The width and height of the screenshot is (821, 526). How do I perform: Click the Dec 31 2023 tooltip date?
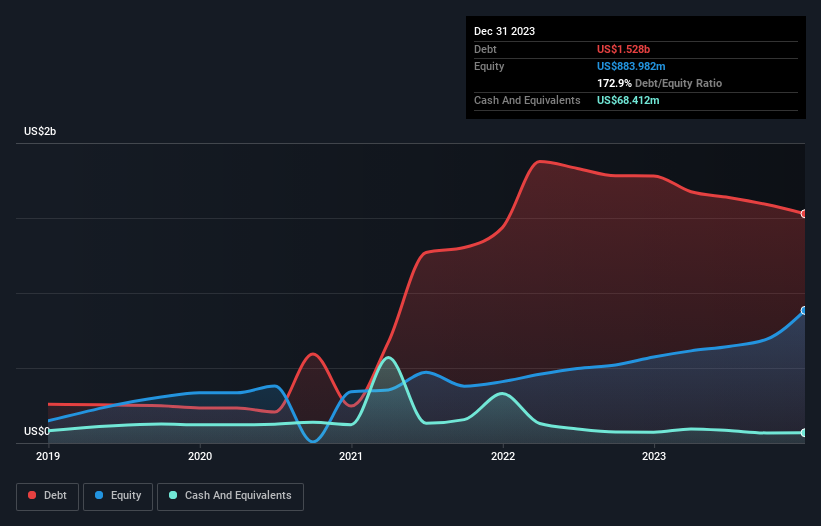tap(504, 31)
